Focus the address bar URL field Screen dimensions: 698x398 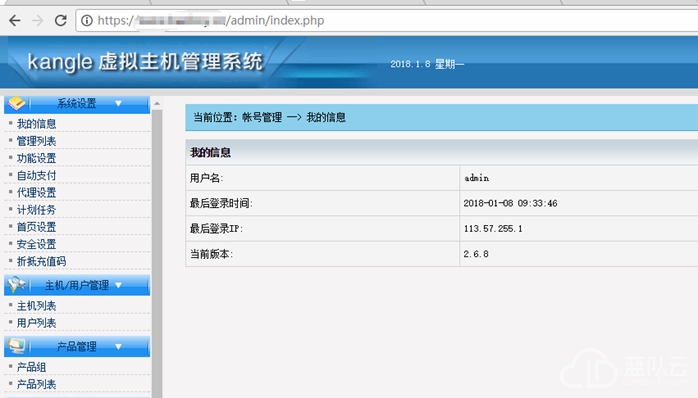[386, 20]
